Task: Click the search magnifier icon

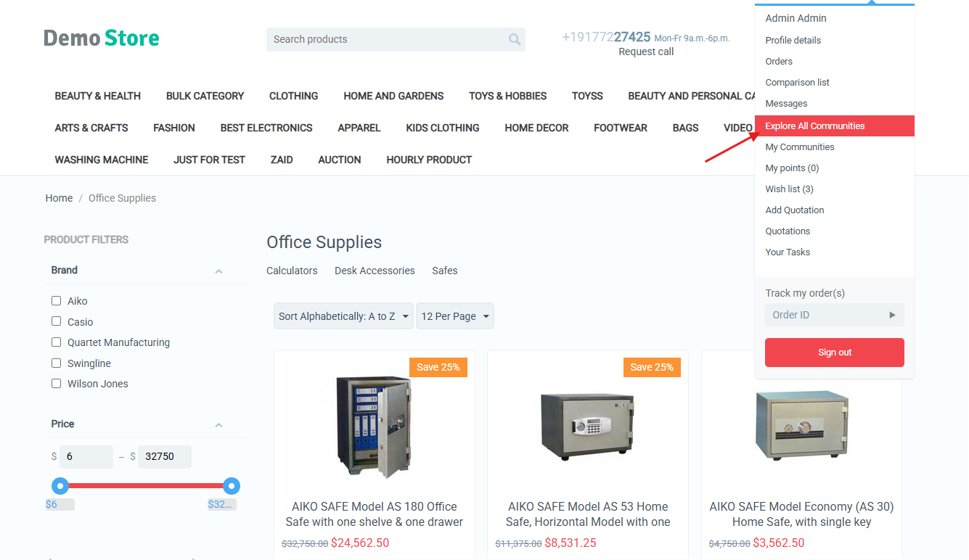Action: [x=514, y=40]
